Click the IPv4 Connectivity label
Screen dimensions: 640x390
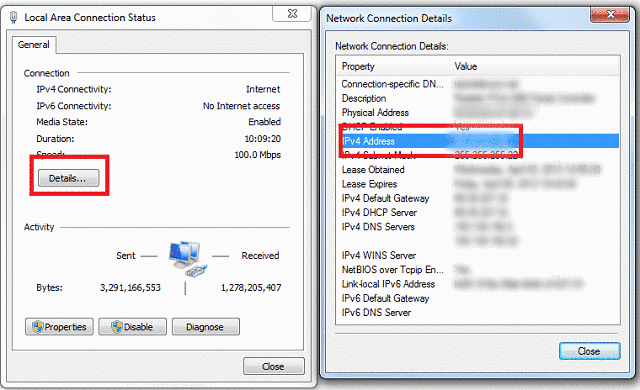tap(73, 89)
